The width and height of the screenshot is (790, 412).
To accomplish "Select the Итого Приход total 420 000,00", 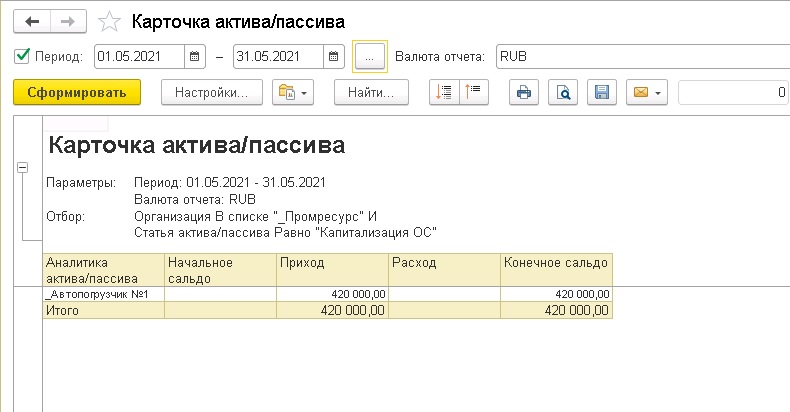I will tap(333, 310).
